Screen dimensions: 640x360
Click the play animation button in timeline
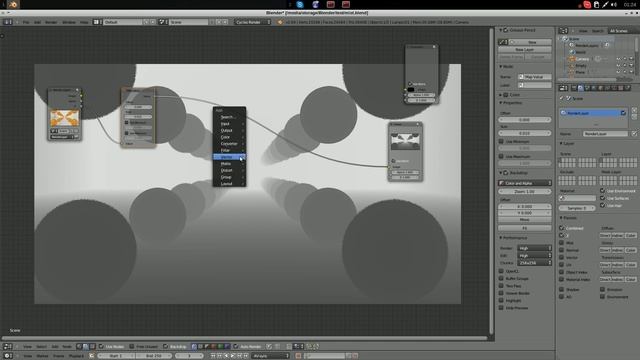tap(233, 356)
